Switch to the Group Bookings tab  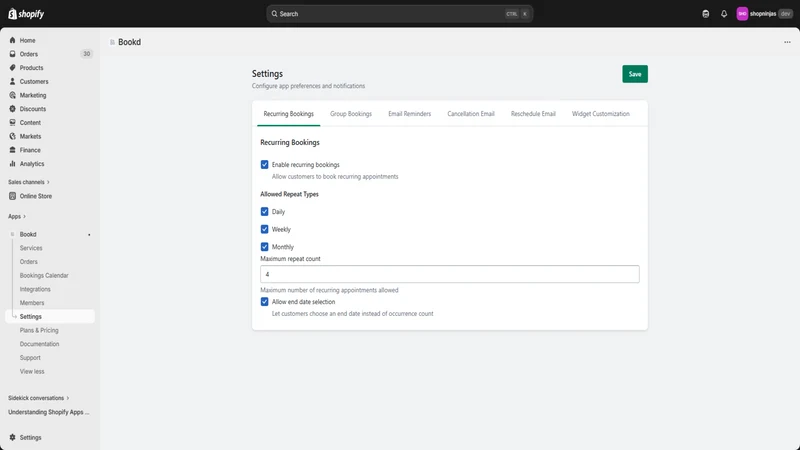click(x=351, y=114)
